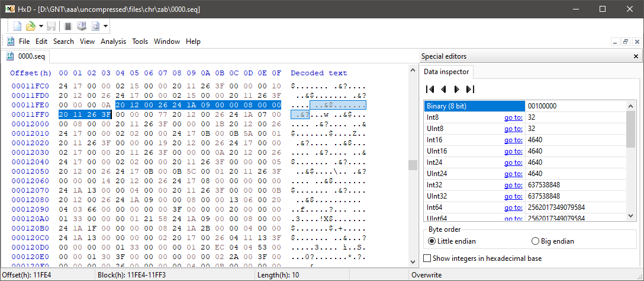Click go to link for UInt24
Screen dimensions: 644x281
click(513, 173)
